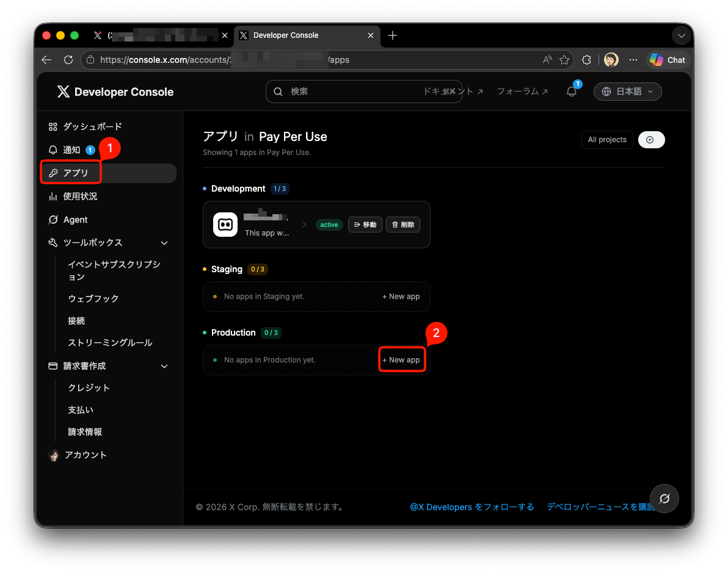Collapse the 請求書作成 section

pos(164,366)
